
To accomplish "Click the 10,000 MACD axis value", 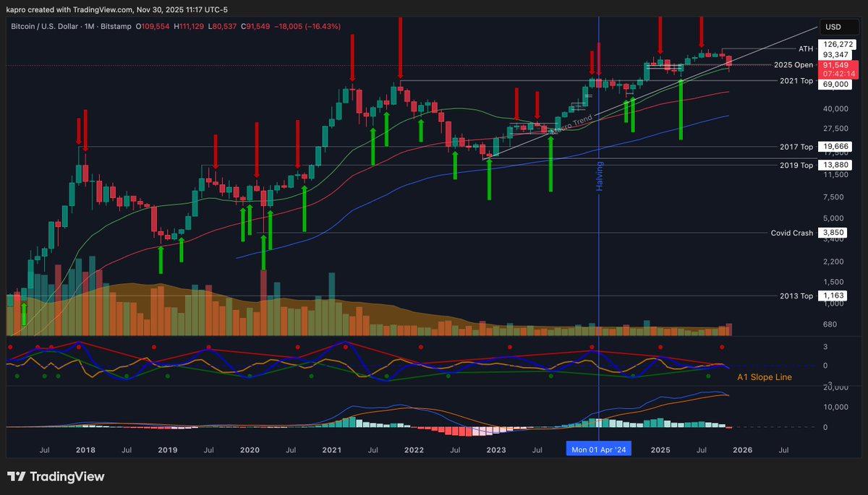I will point(835,407).
